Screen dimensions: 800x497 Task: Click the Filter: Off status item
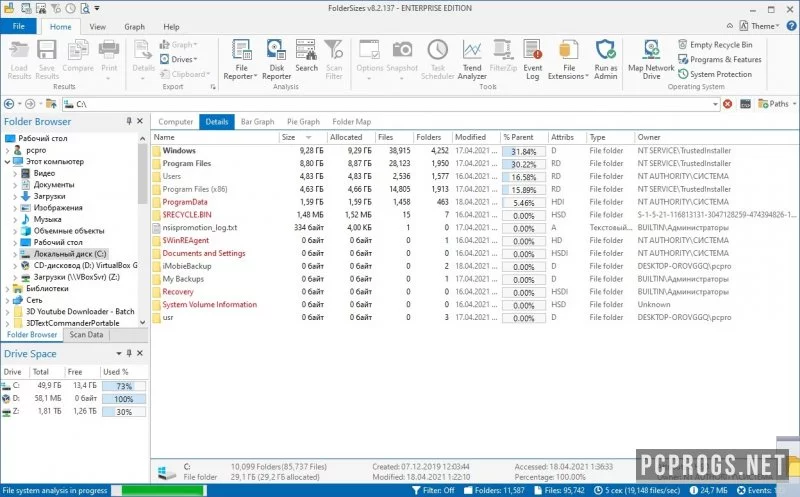[433, 490]
